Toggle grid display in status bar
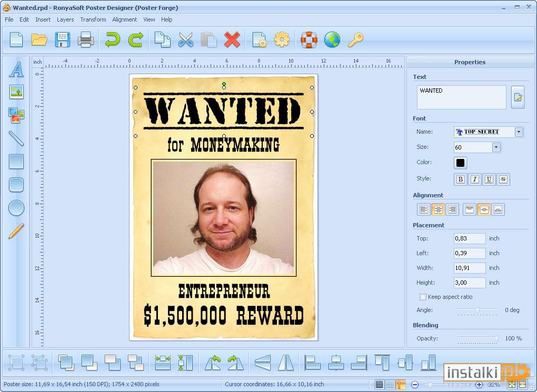 pos(379,385)
